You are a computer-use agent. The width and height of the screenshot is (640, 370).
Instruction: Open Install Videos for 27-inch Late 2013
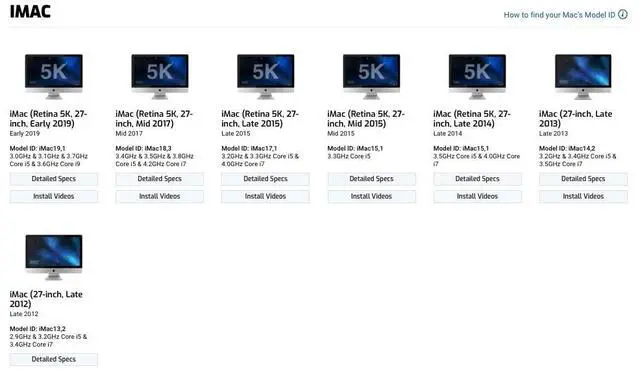coord(583,196)
